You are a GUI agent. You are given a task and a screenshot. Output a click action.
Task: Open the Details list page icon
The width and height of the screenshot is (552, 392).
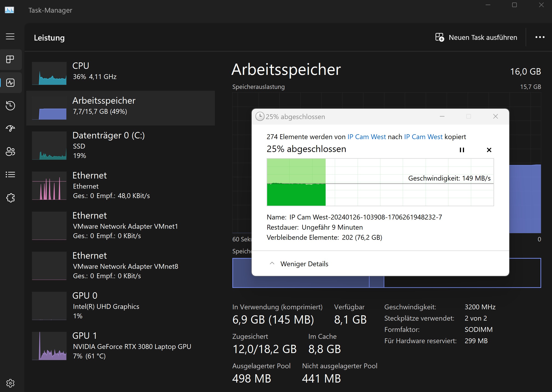(10, 174)
